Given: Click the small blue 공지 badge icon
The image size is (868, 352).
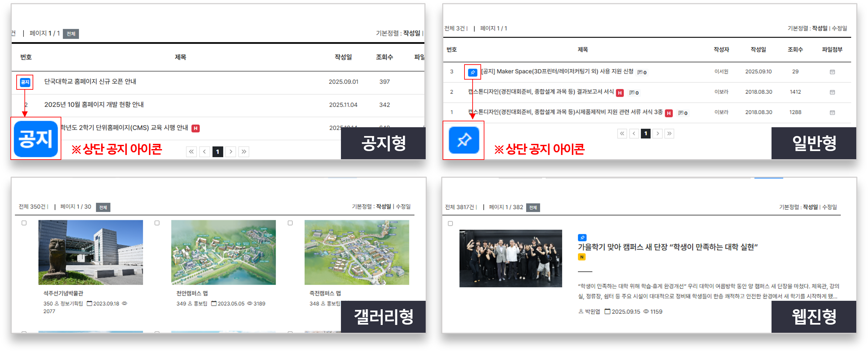Looking at the screenshot, I should coord(25,82).
